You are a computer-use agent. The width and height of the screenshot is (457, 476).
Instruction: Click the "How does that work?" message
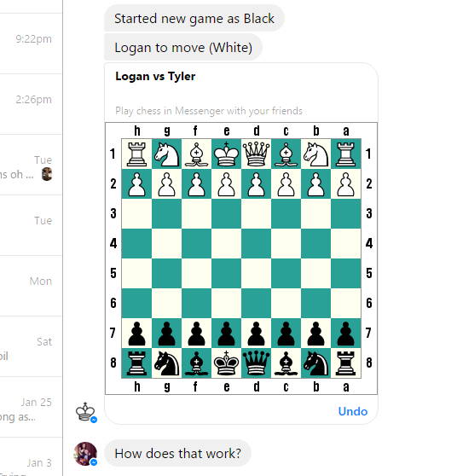tap(178, 454)
